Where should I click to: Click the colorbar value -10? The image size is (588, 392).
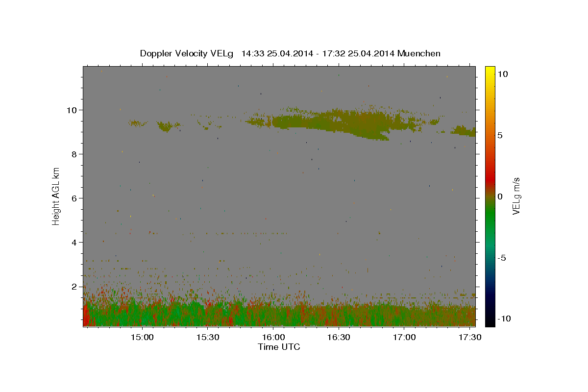pos(504,318)
